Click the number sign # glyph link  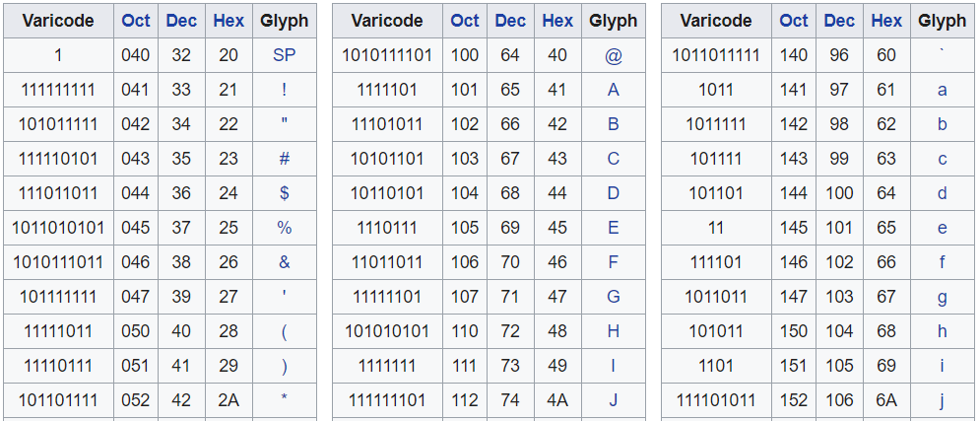(x=285, y=159)
